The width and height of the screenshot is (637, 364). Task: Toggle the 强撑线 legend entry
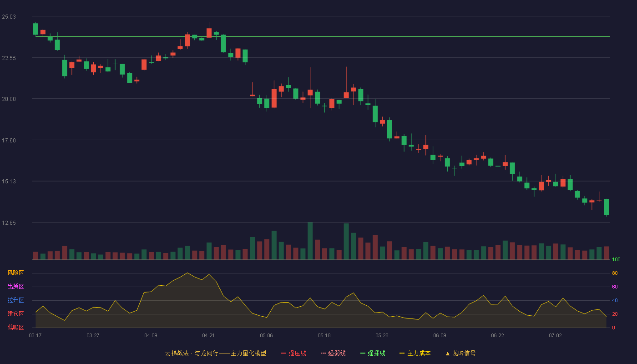tap(373, 353)
